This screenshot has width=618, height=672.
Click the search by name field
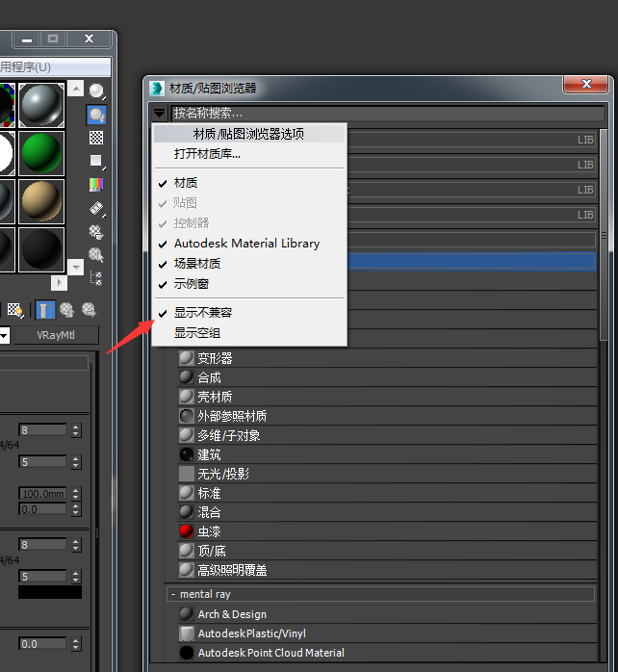388,114
